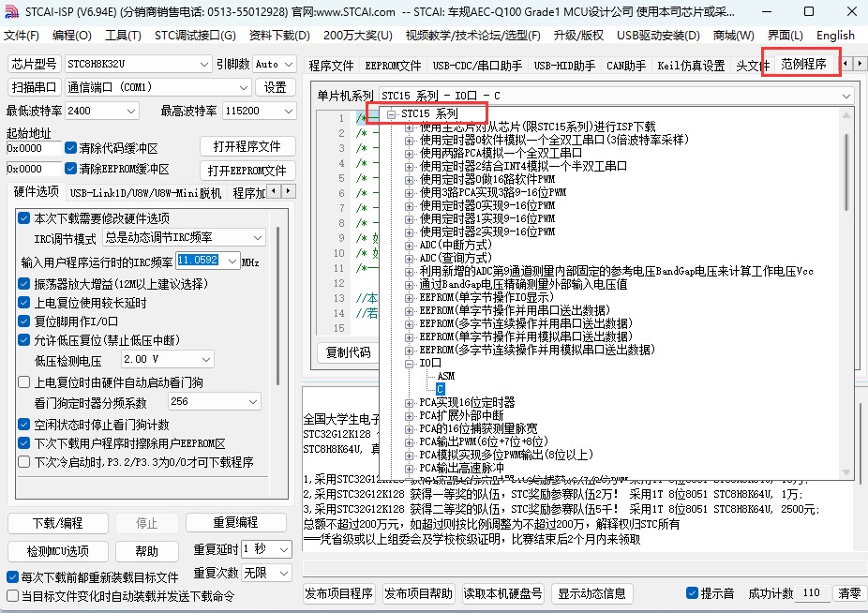
Task: Switch interface to English
Action: point(835,36)
